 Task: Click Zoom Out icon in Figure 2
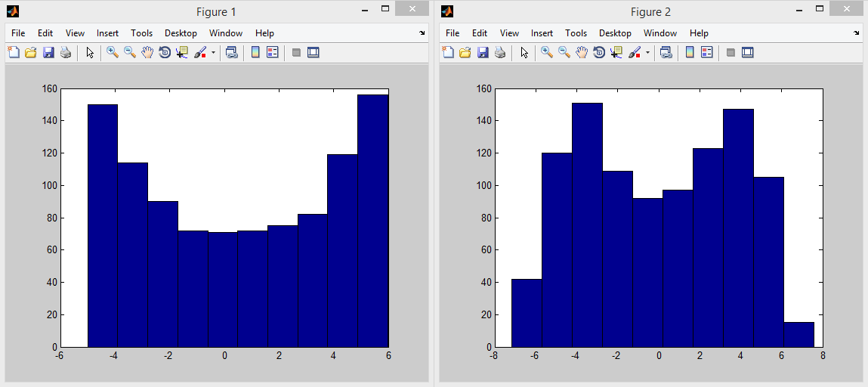click(564, 53)
